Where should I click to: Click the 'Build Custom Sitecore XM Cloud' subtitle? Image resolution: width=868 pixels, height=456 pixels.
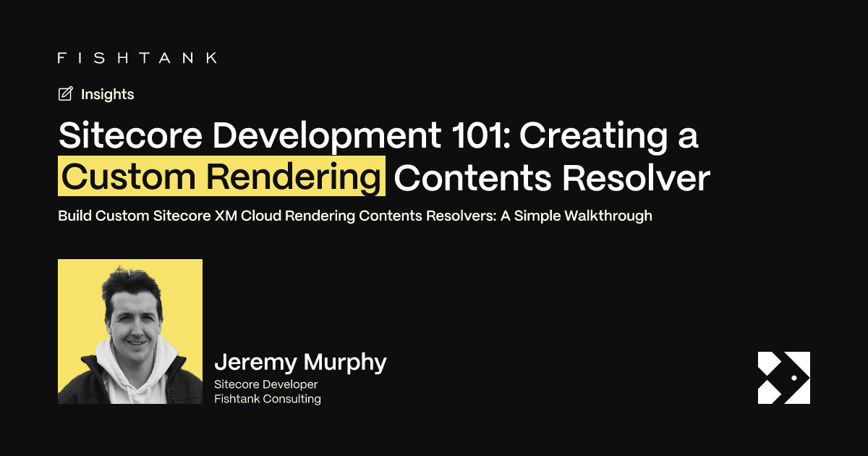point(355,216)
